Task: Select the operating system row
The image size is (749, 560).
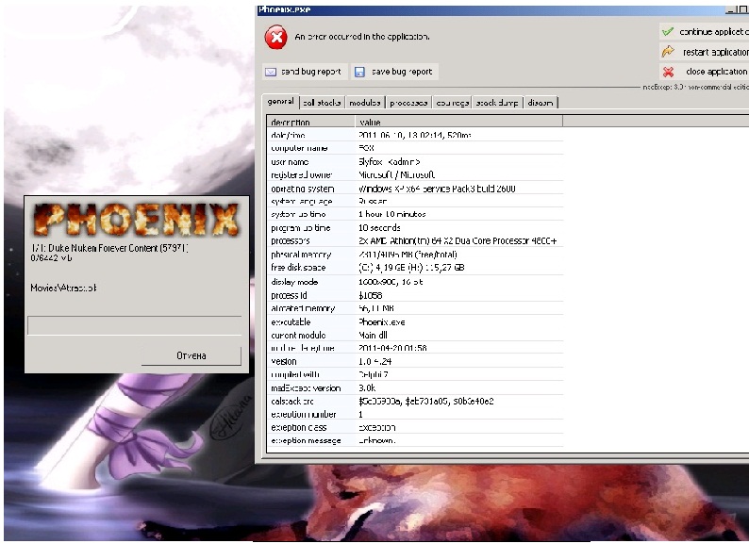Action: (x=415, y=189)
